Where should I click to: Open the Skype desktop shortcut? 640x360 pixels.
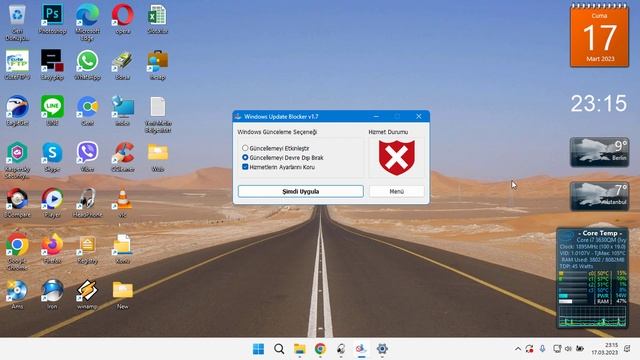coord(52,157)
